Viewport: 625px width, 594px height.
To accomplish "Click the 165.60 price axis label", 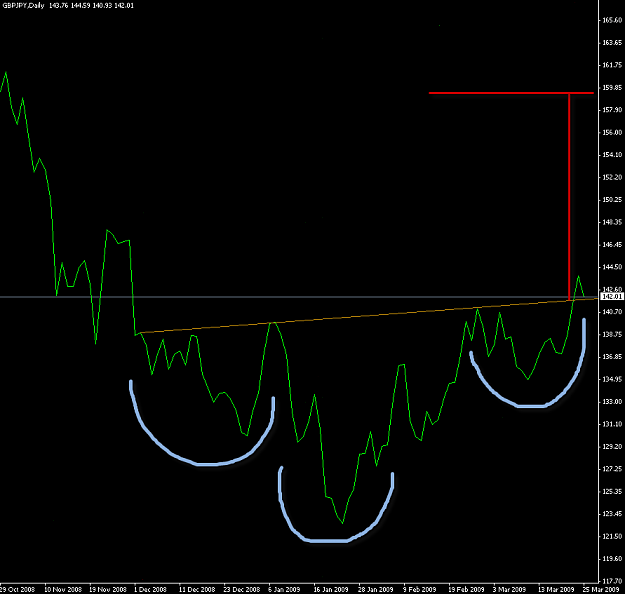I will coord(612,20).
